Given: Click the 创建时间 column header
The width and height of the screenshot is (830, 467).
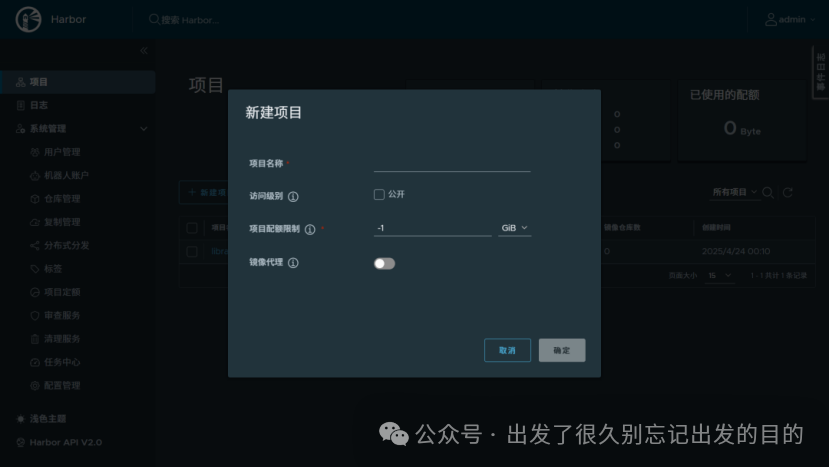Looking at the screenshot, I should point(716,228).
